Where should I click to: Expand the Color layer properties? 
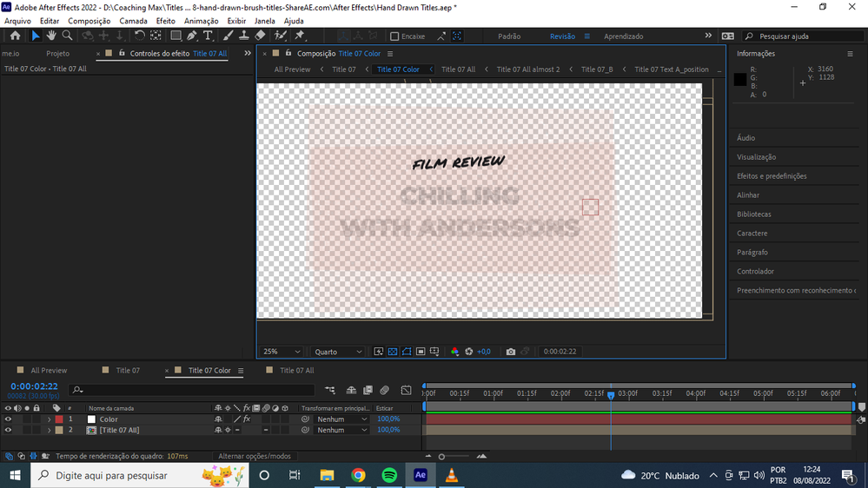click(49, 419)
